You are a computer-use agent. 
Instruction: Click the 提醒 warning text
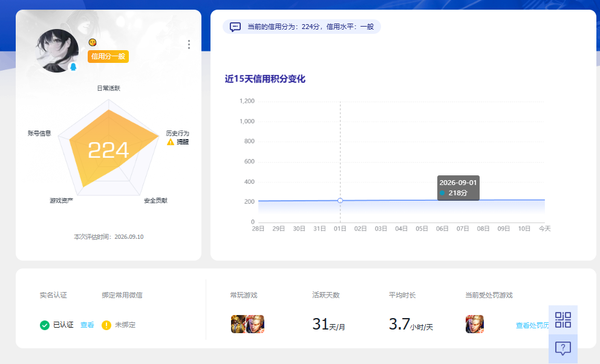[183, 142]
